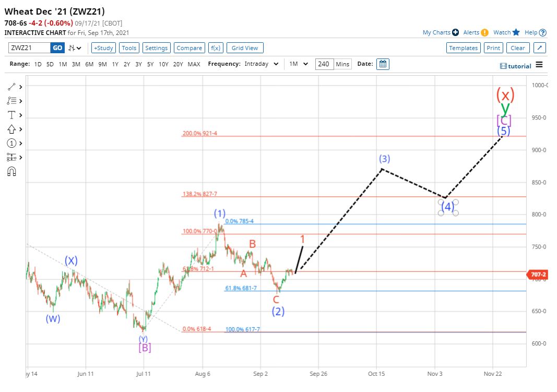Click the Alerts exclamation icon
The image size is (557, 392).
point(484,33)
